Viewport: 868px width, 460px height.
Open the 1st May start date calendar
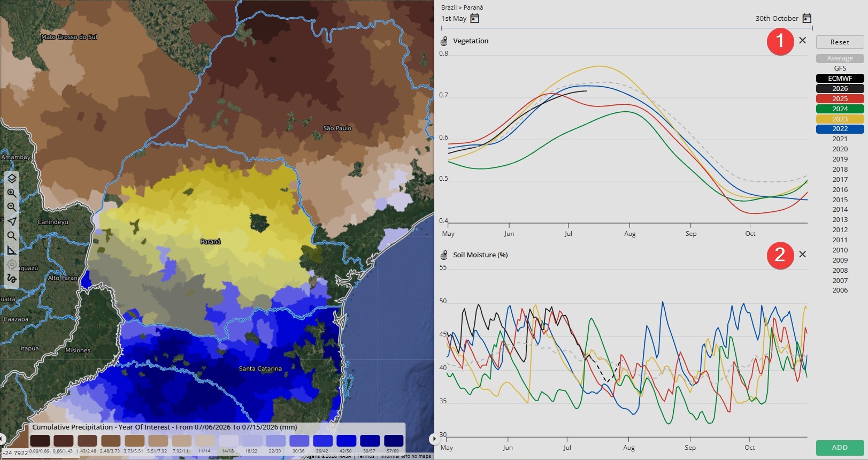474,19
